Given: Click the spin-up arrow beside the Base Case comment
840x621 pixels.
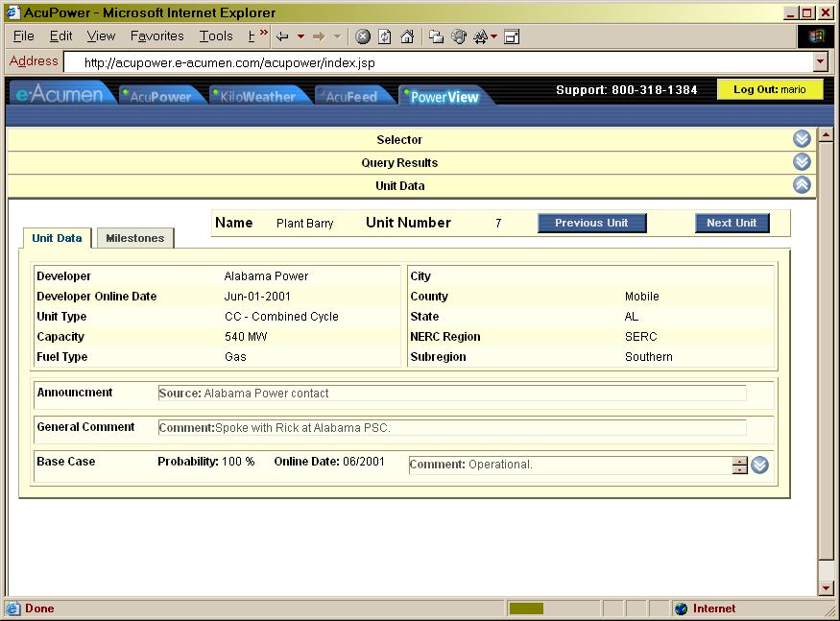Looking at the screenshot, I should click(739, 461).
